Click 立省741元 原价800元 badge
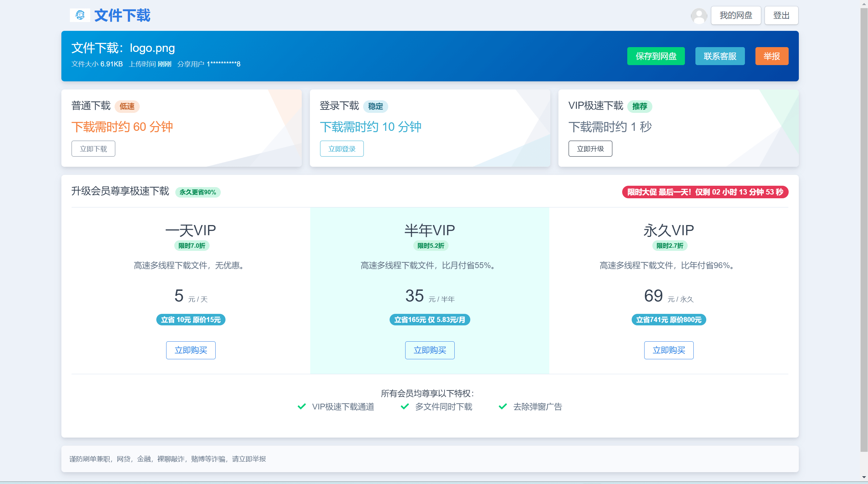This screenshot has width=868, height=484. click(x=669, y=320)
